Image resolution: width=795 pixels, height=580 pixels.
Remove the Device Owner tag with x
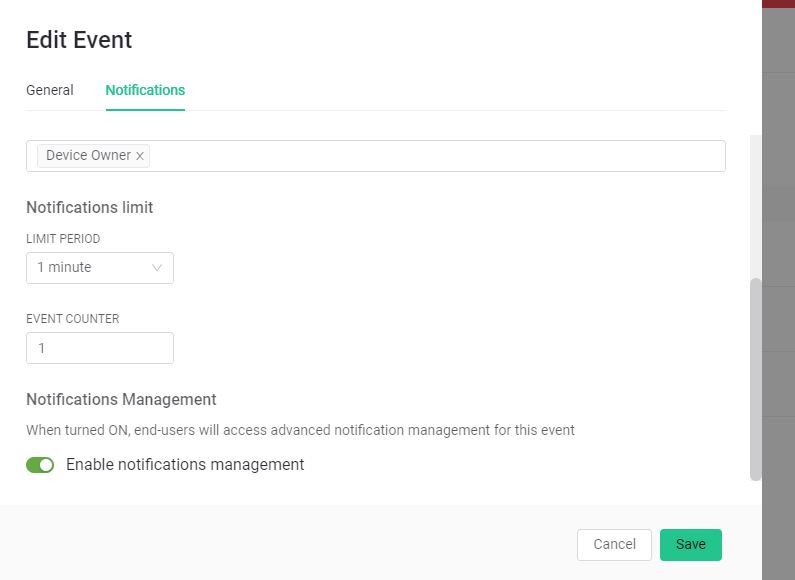click(140, 156)
